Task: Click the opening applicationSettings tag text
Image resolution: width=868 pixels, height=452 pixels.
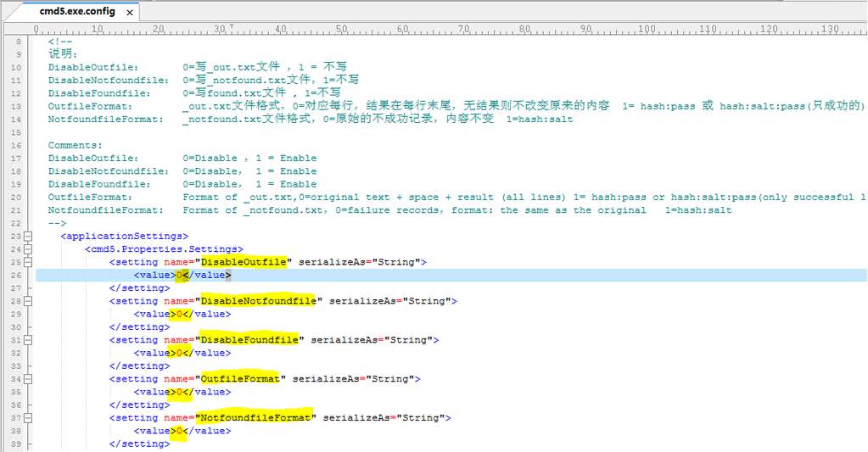Action: click(x=124, y=236)
